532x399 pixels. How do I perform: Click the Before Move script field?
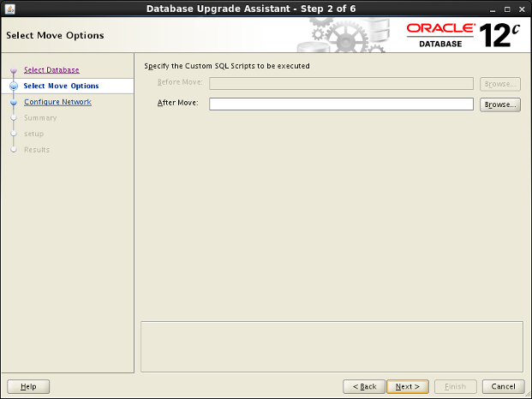click(x=341, y=84)
